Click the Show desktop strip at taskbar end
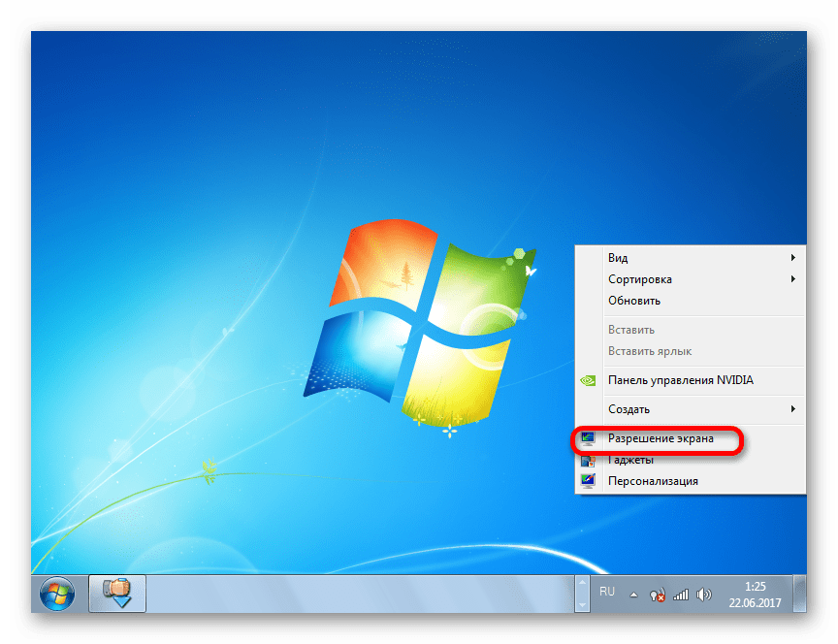 tap(799, 593)
